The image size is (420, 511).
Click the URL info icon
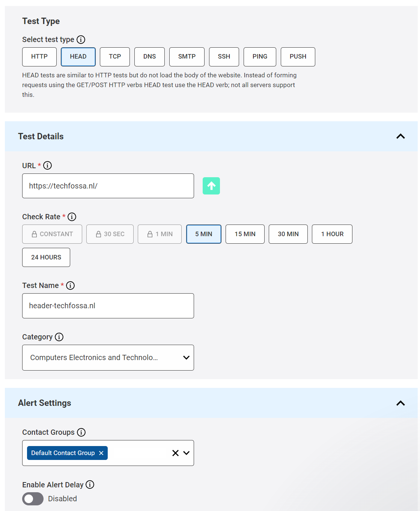(47, 166)
